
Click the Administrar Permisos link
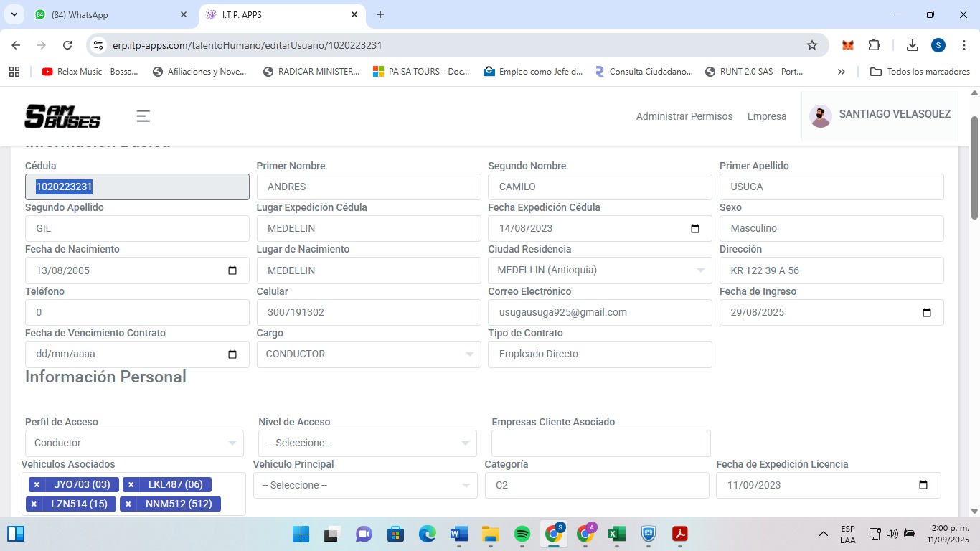684,116
